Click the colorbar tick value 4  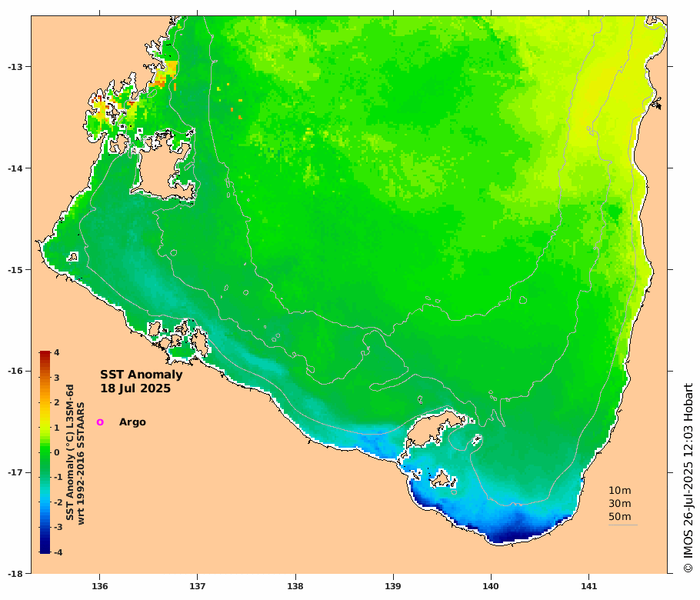click(57, 352)
